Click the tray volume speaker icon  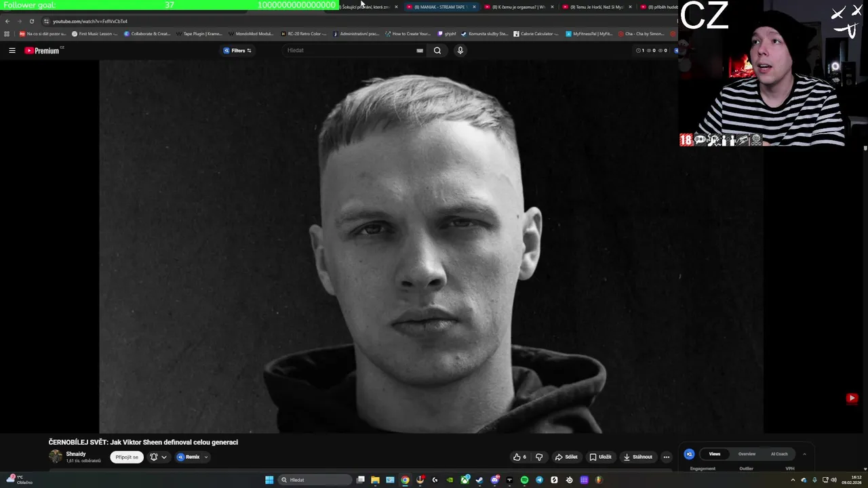[x=833, y=480]
